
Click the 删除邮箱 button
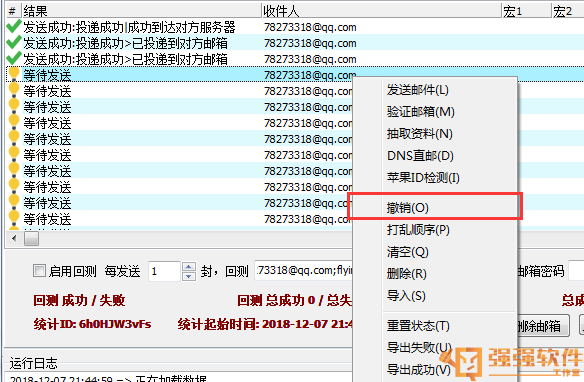click(543, 326)
